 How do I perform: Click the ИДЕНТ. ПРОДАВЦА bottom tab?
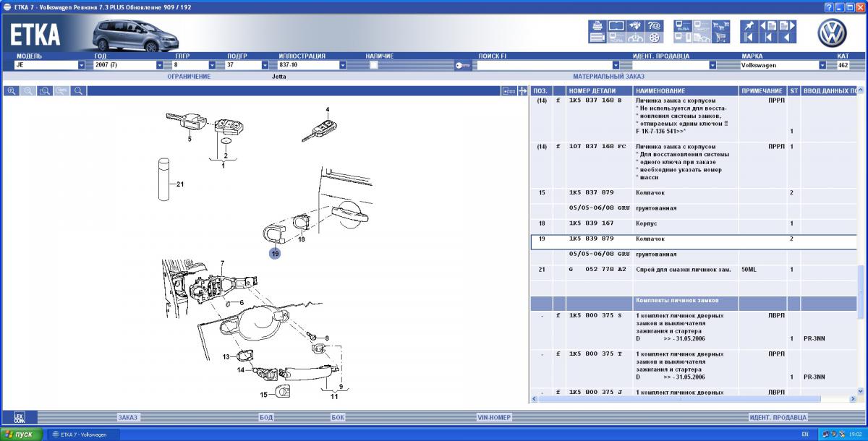pos(778,417)
